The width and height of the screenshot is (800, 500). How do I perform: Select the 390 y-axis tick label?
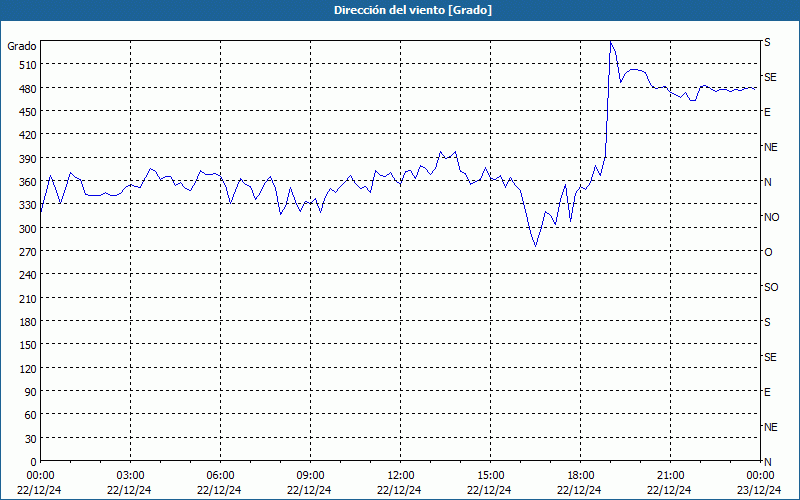[27, 159]
